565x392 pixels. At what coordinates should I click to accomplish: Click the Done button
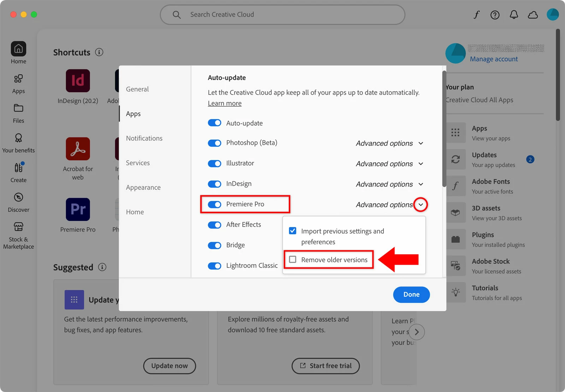pyautogui.click(x=411, y=295)
